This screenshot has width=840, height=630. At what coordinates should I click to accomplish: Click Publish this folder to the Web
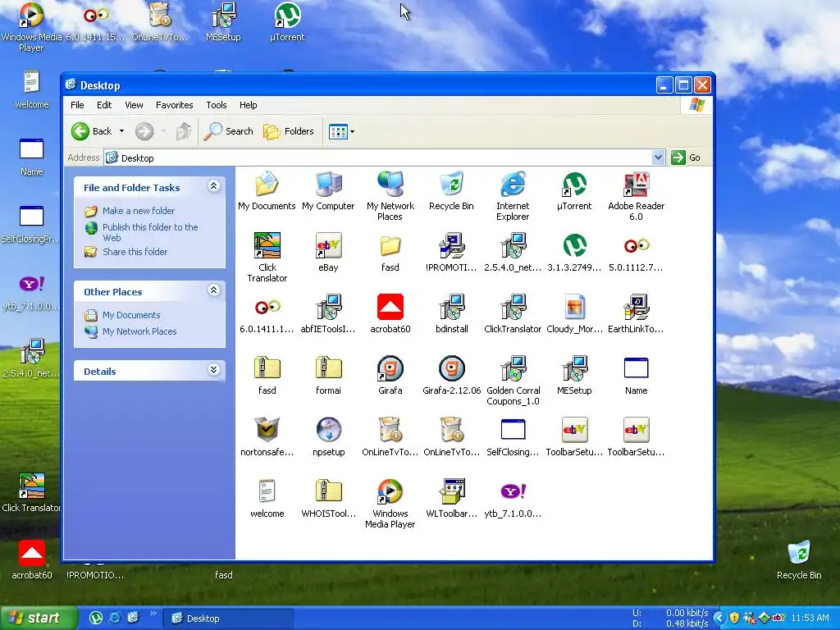point(150,232)
